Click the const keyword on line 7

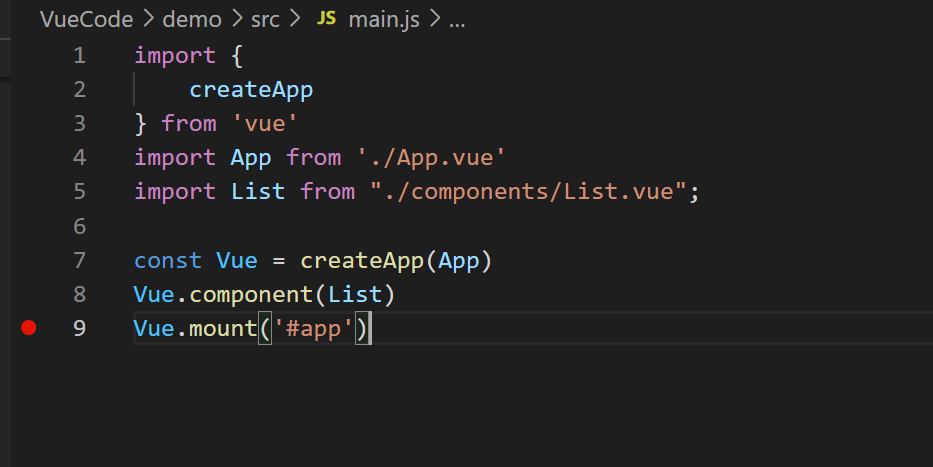168,260
